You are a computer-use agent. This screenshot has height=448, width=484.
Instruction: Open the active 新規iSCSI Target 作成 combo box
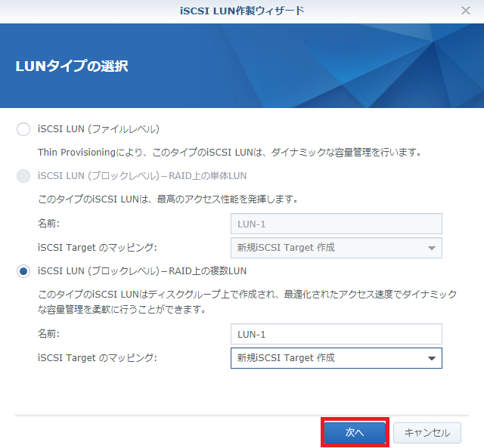(x=325, y=358)
